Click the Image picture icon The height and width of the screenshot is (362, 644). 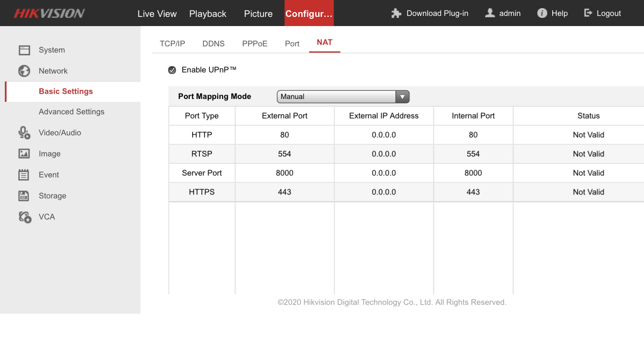point(24,154)
